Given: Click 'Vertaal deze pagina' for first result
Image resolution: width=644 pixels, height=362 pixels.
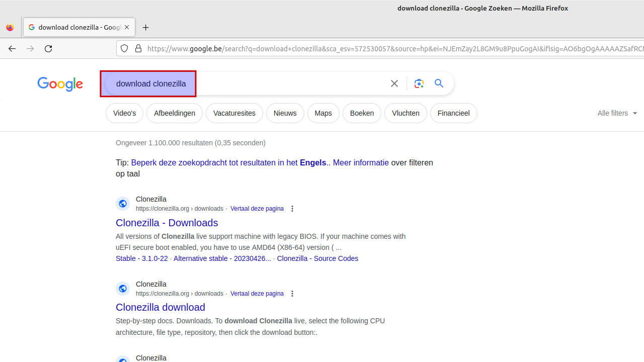Looking at the screenshot, I should (257, 209).
